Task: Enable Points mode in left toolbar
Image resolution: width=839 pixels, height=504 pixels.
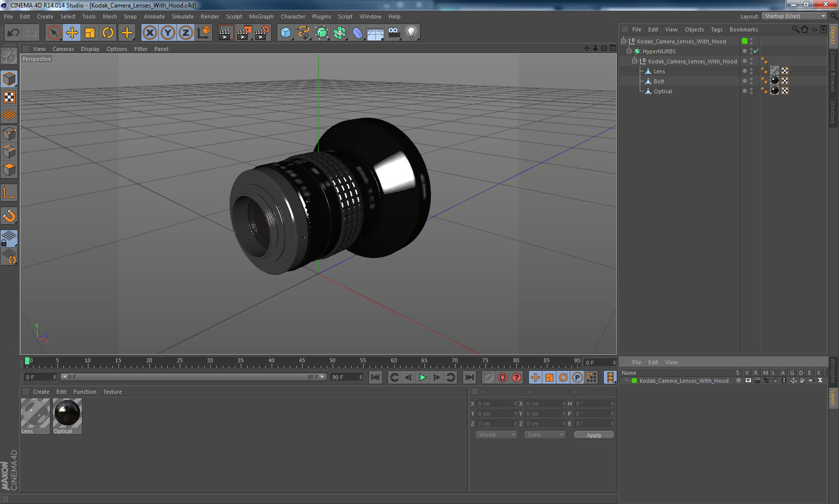Action: point(9,133)
